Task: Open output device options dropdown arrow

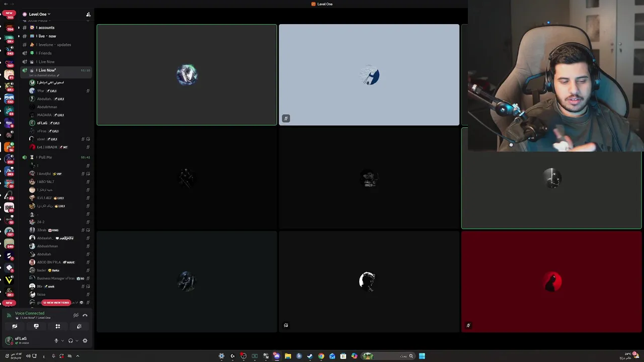Action: click(x=77, y=341)
